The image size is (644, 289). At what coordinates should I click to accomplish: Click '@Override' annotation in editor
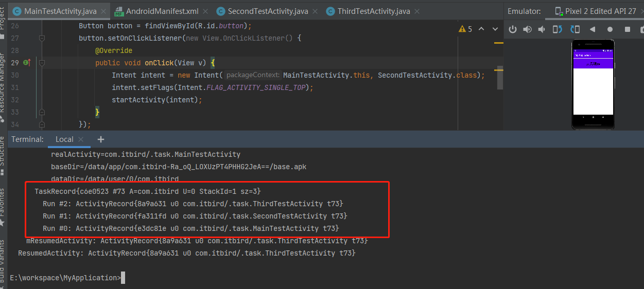coord(114,50)
